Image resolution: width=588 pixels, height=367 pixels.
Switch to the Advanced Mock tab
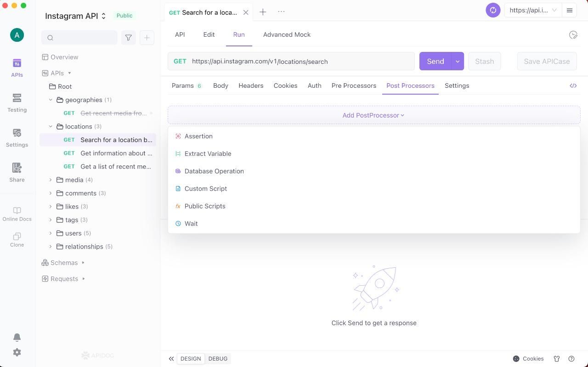287,34
